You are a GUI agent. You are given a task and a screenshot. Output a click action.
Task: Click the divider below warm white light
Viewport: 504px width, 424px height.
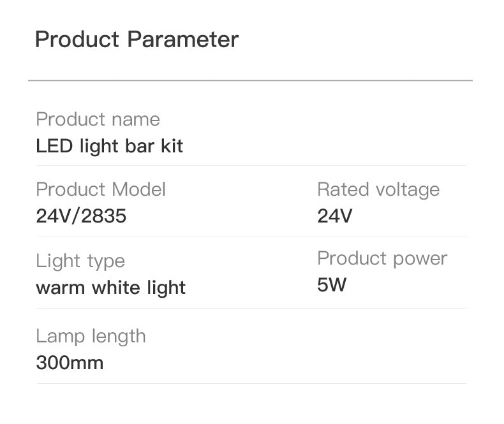[x=251, y=309]
